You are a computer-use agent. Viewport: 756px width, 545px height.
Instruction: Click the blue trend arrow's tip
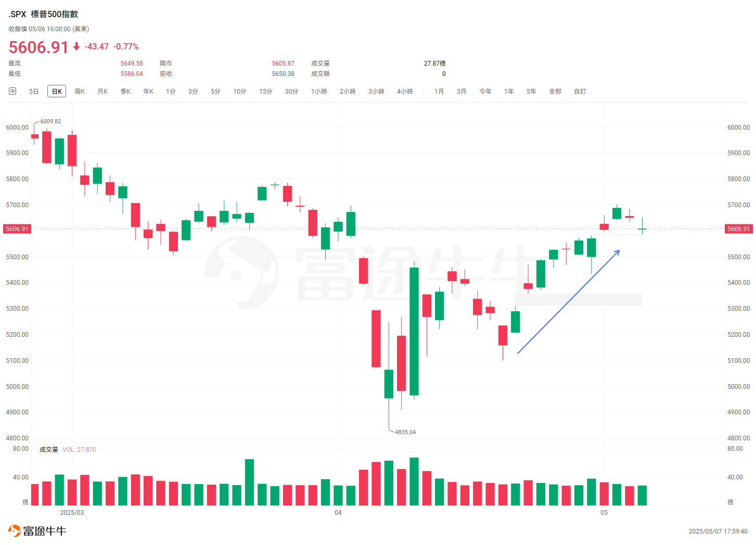(619, 251)
